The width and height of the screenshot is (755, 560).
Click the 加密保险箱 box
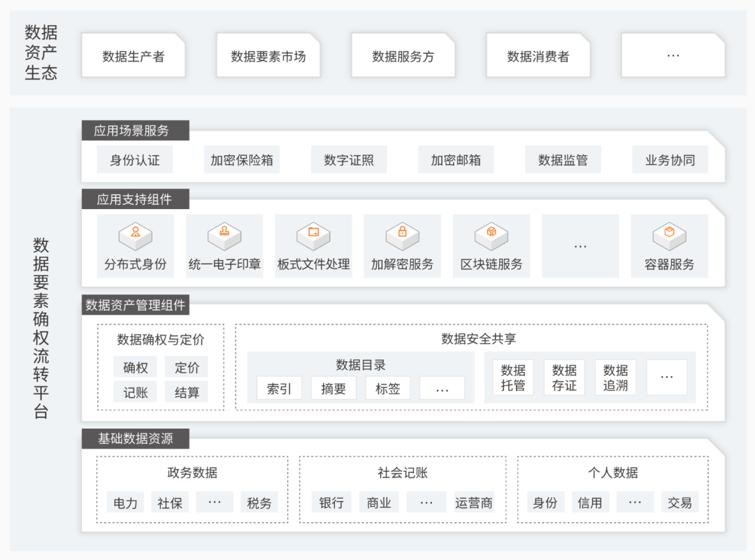[242, 159]
